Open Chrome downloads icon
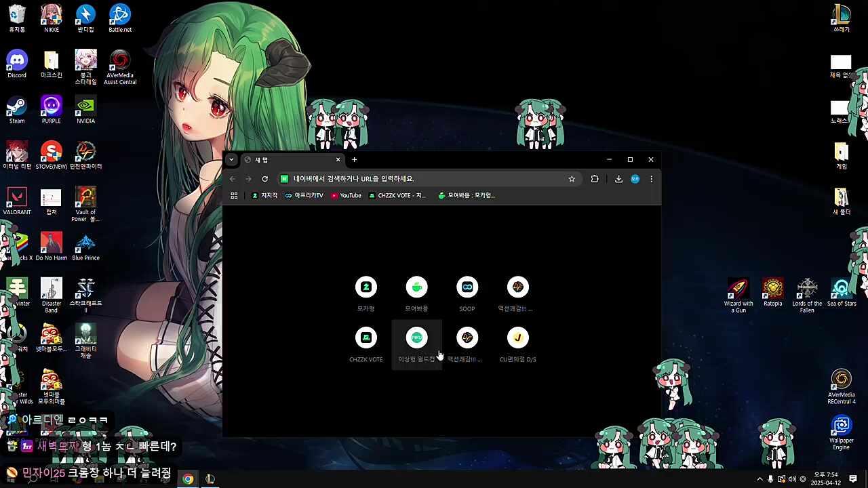Screen dimensions: 868x488 coord(618,179)
